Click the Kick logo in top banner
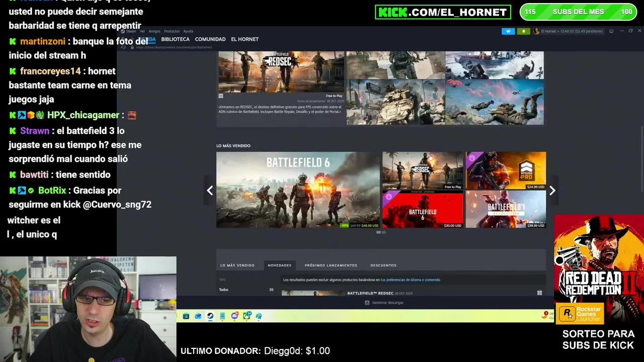Viewport: 644px width, 362px height. (x=392, y=12)
